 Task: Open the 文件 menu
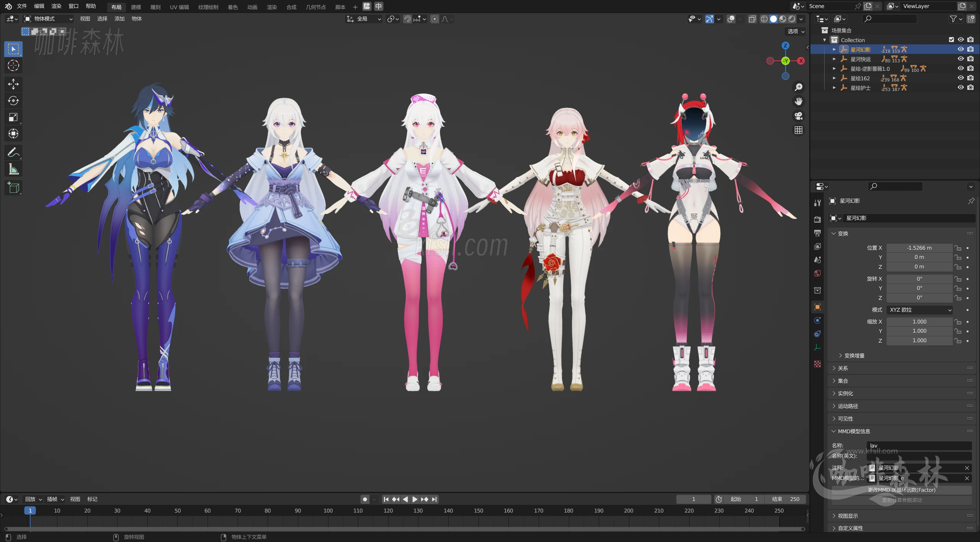tap(22, 6)
